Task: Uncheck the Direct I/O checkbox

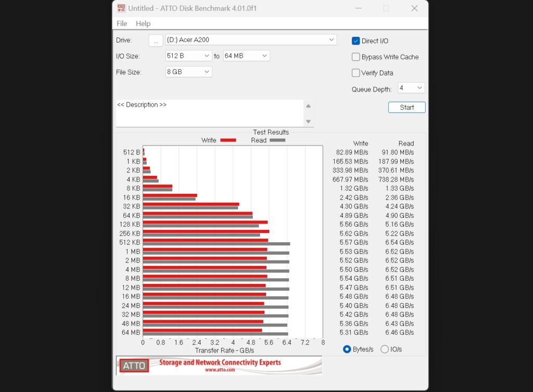Action: pos(356,41)
